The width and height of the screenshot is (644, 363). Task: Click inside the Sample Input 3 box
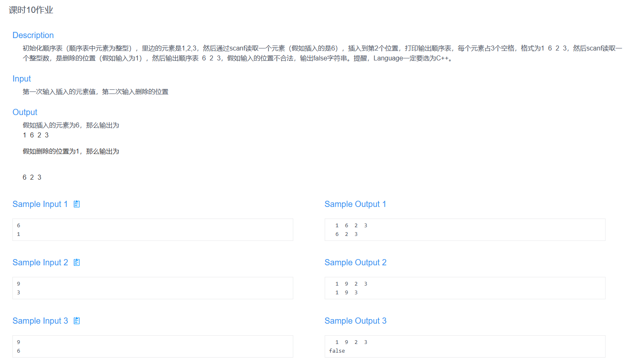tap(153, 346)
